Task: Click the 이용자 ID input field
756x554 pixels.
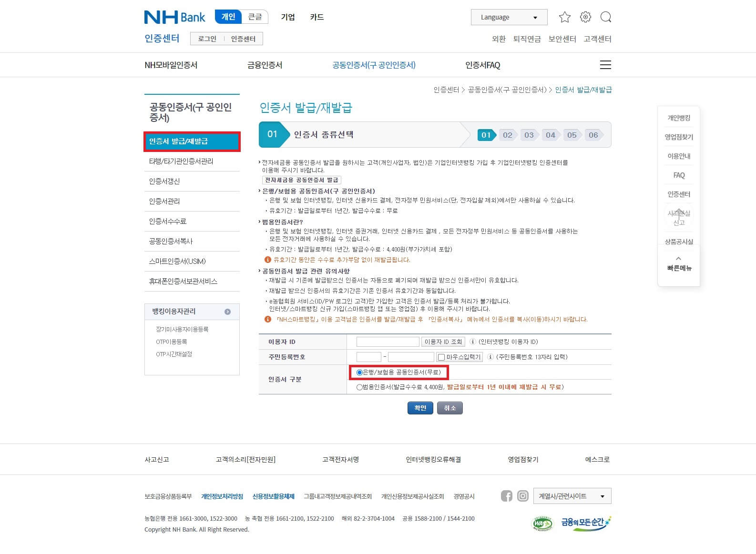Action: tap(388, 342)
